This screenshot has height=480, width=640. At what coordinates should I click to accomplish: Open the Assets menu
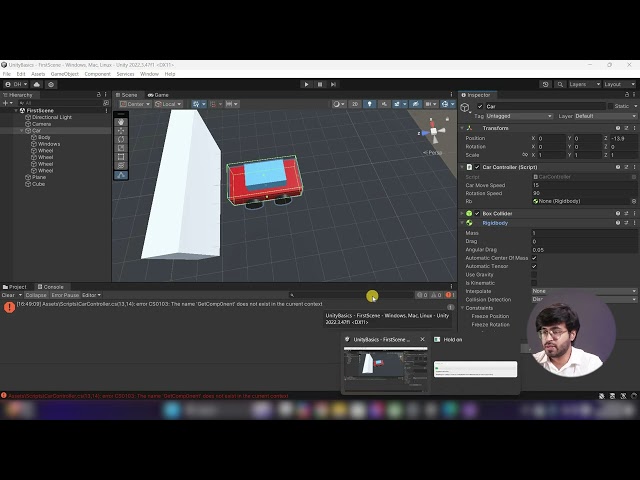(38, 74)
